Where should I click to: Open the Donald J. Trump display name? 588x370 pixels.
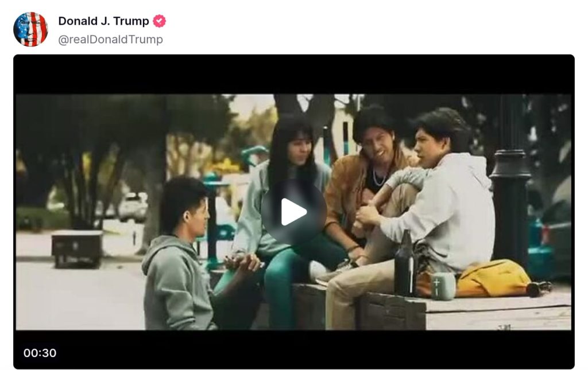[x=103, y=21]
